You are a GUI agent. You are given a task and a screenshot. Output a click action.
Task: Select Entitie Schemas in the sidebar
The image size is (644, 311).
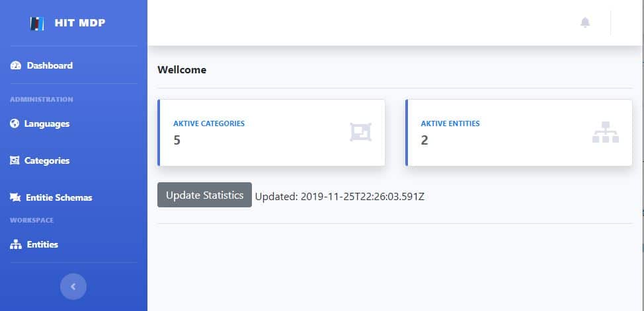(x=52, y=197)
